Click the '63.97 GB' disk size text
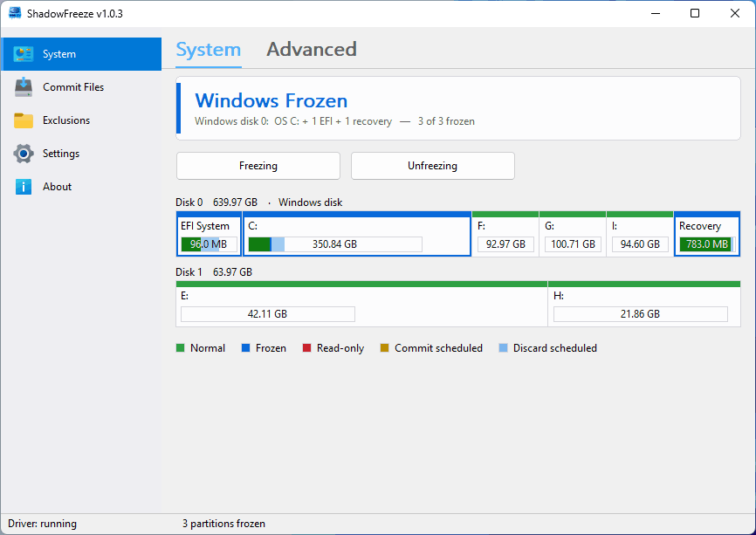The height and width of the screenshot is (535, 756). point(232,272)
